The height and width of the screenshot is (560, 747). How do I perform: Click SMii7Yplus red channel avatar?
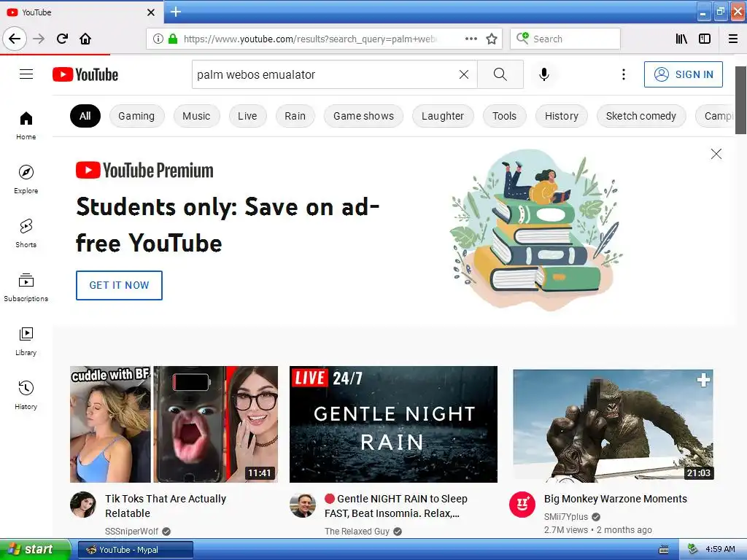(522, 505)
